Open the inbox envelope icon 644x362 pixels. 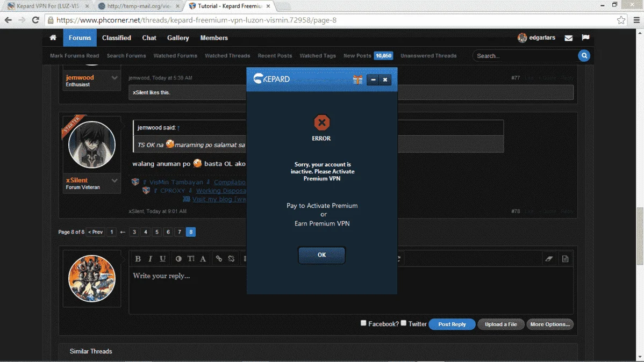568,38
